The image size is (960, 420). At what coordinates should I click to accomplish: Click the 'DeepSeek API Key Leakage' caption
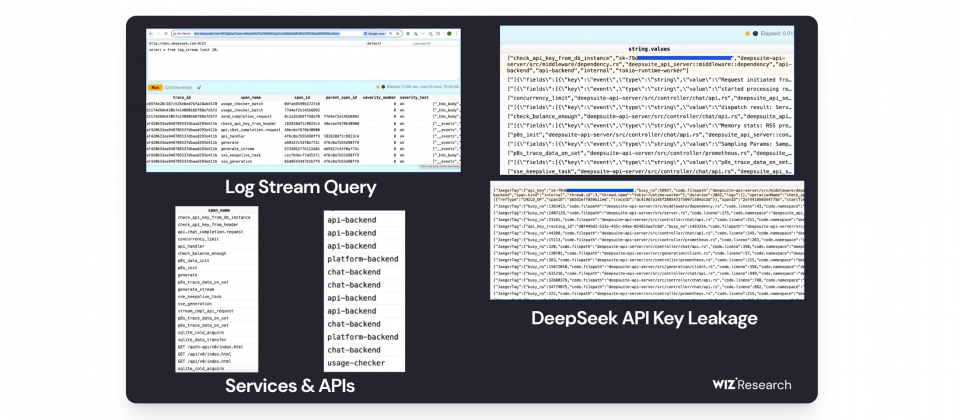[644, 318]
